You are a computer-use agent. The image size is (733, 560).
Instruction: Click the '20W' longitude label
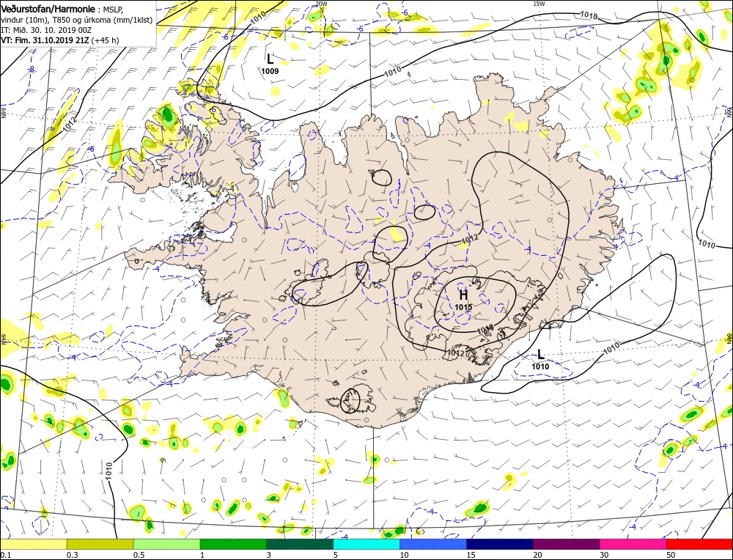[321, 4]
